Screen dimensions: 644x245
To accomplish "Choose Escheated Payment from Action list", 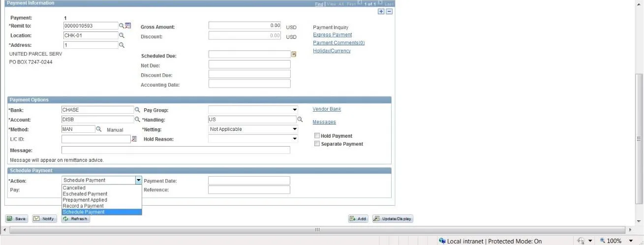I will pos(102,194).
